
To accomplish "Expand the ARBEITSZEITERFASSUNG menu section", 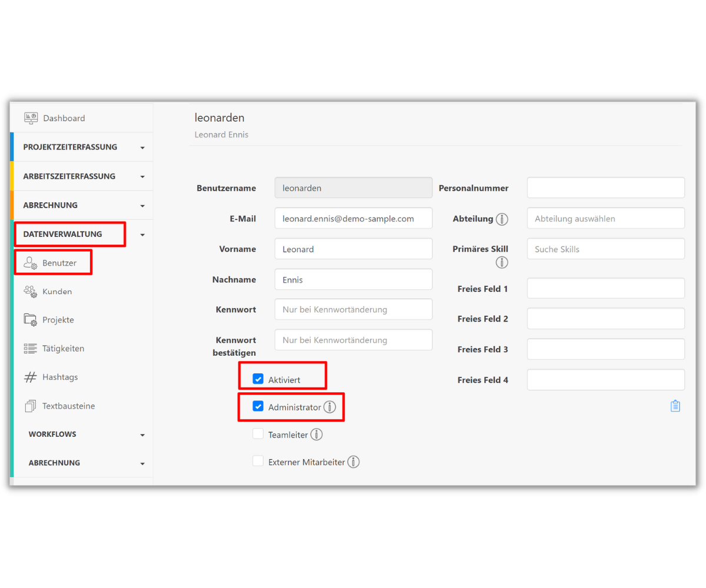I will 82,176.
